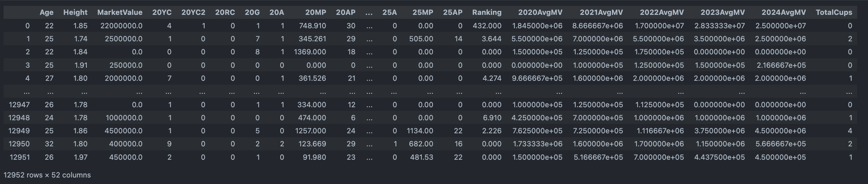Select the 2020AvgMV column header
868x184 pixels.
click(540, 12)
